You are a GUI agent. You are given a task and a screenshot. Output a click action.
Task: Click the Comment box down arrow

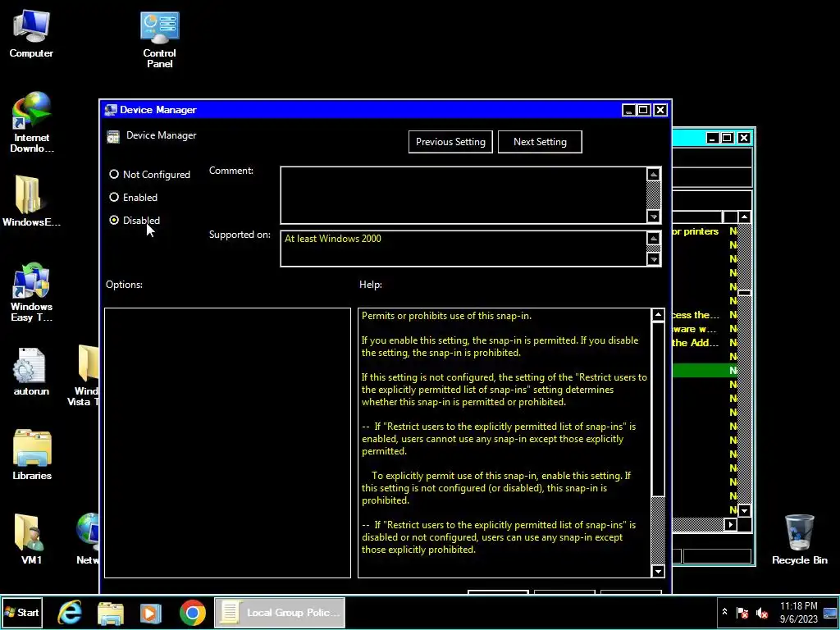pos(653,216)
